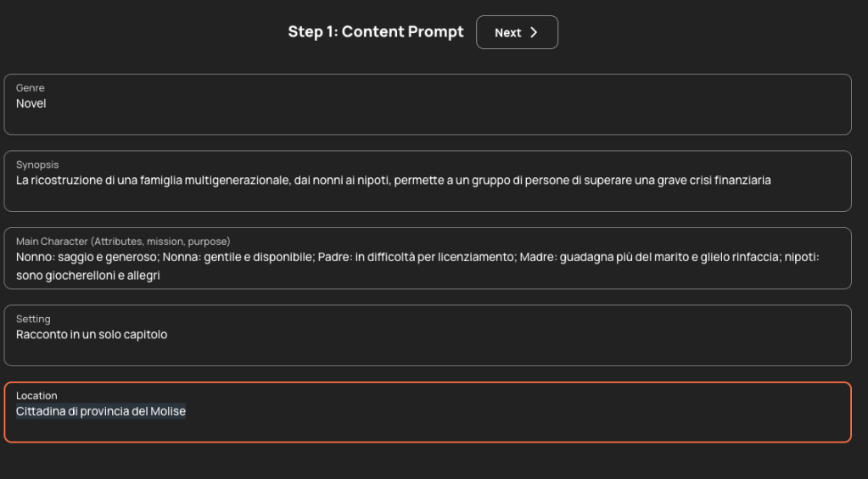Click the words "crisi finanziaria" in Synopsis

pos(735,180)
